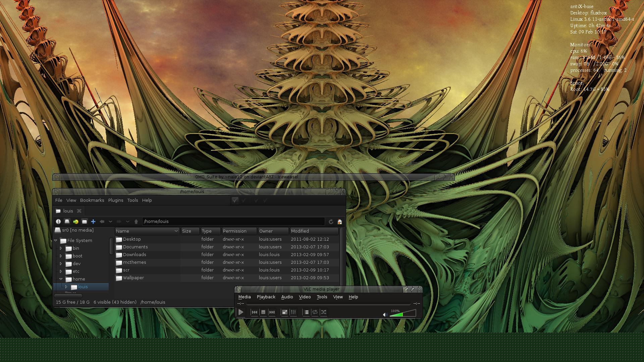
Task: Toggle VLC loop repeat mode
Action: coord(315,312)
